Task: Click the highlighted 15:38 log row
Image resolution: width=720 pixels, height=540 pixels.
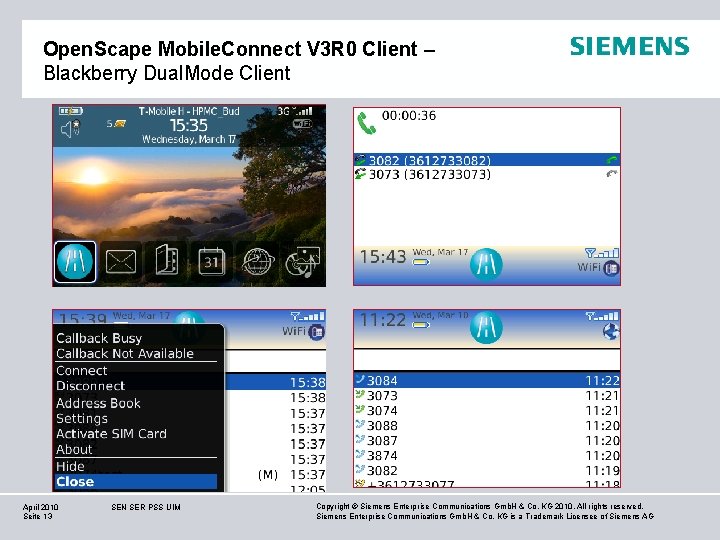Action: point(276,382)
